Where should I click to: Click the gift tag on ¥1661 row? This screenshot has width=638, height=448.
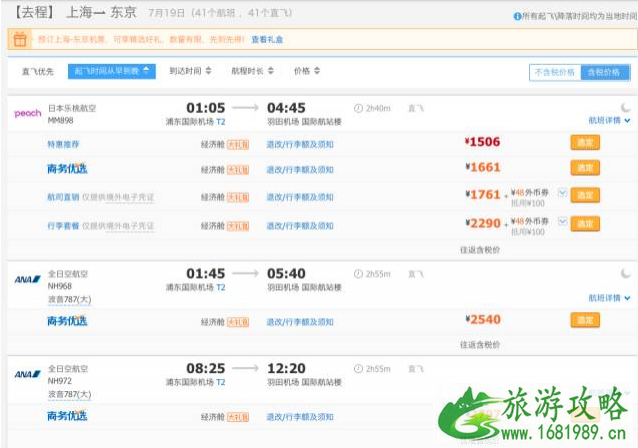pos(238,170)
